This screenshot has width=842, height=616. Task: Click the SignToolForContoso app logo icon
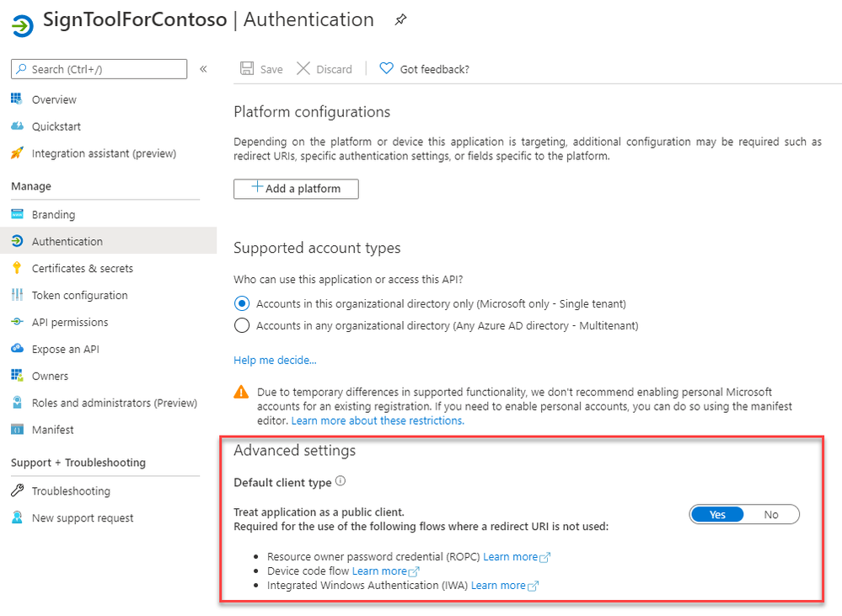point(23,24)
